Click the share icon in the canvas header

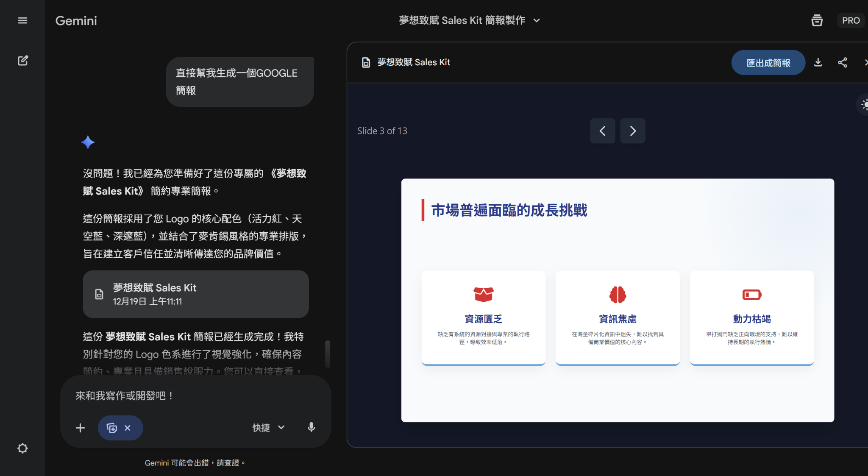pyautogui.click(x=843, y=63)
